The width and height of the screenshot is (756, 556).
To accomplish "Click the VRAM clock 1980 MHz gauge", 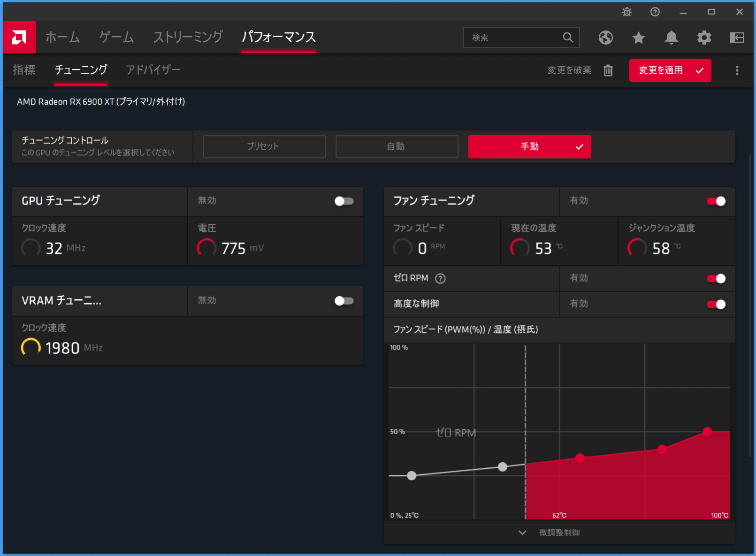I will tap(31, 348).
